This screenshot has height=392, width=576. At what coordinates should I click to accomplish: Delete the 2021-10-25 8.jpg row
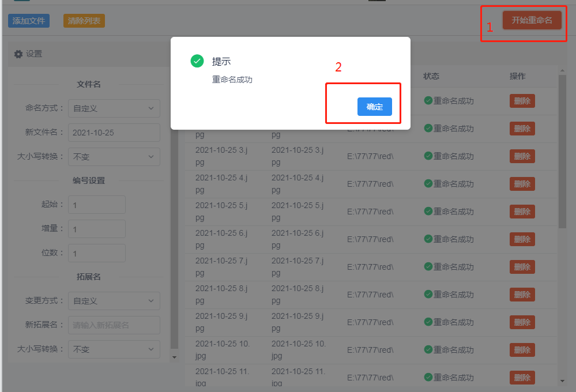click(x=522, y=294)
